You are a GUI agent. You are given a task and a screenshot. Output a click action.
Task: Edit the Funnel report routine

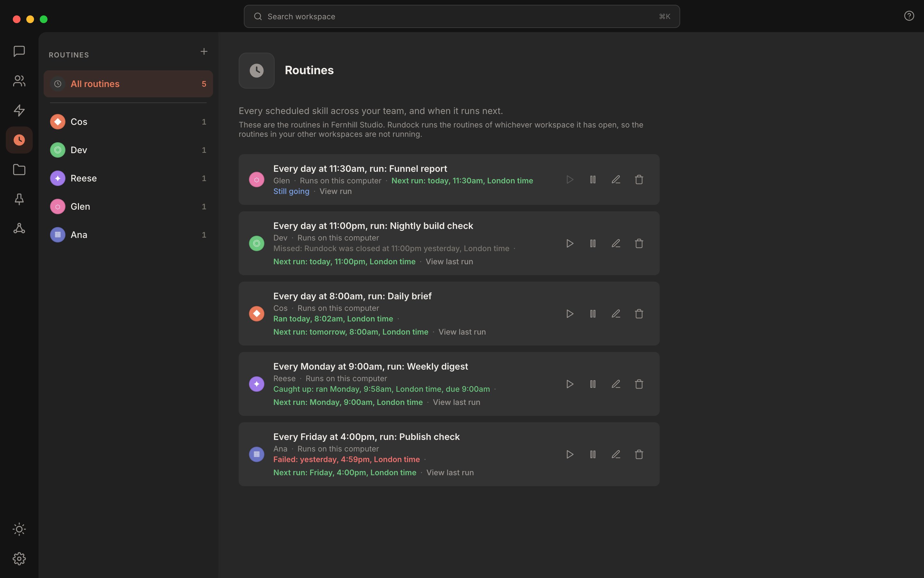616,180
